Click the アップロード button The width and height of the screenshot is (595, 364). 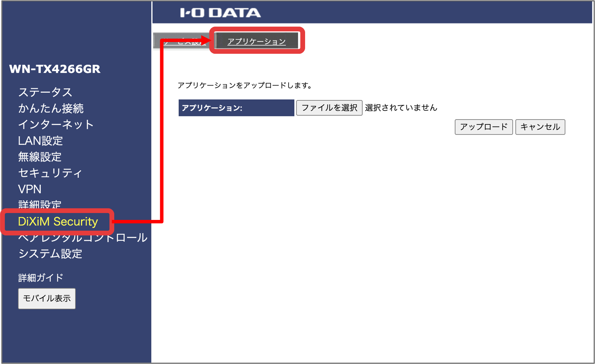484,127
